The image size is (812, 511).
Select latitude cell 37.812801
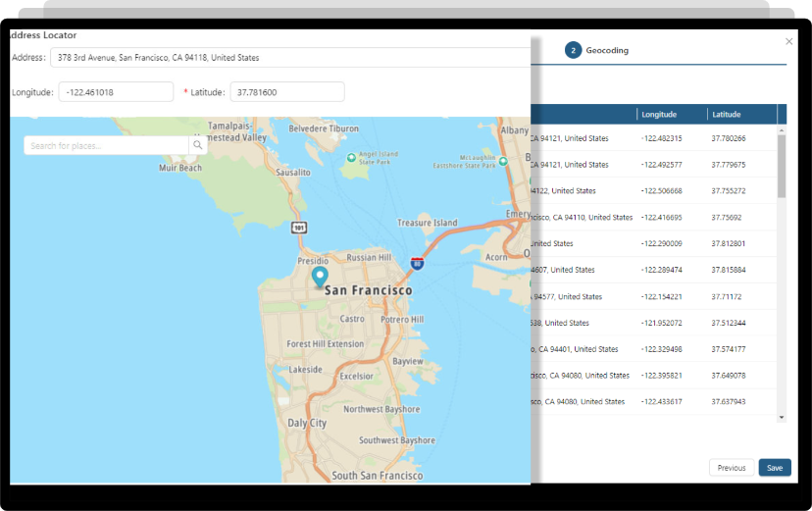[728, 243]
